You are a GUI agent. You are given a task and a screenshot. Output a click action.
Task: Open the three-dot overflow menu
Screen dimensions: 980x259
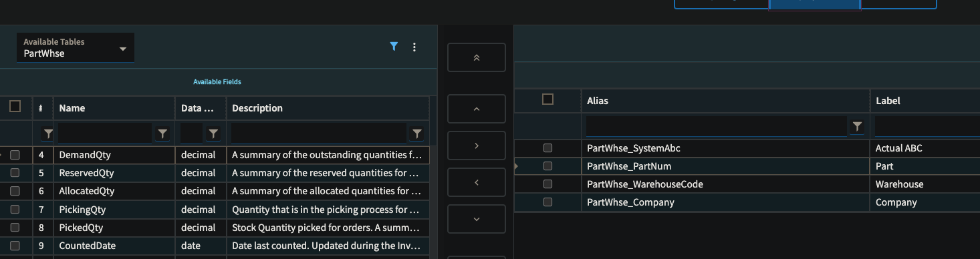coord(414,47)
